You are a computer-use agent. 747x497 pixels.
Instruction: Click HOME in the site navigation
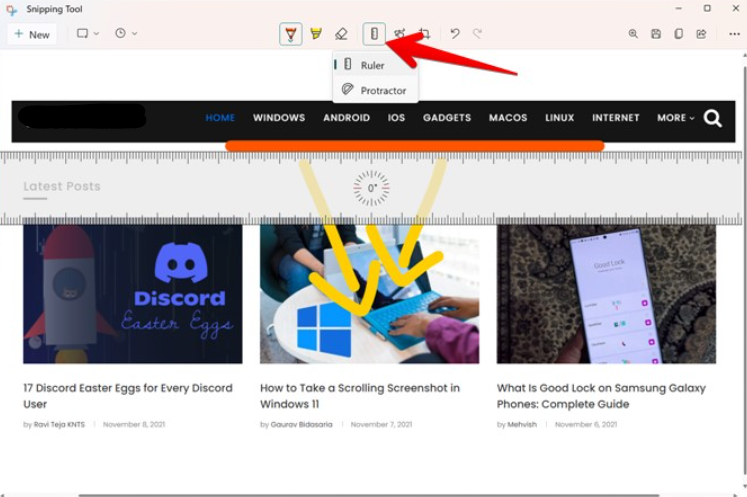220,118
